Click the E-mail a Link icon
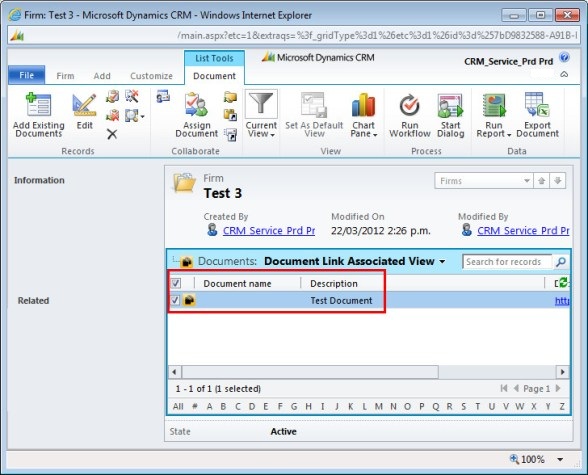Viewport: 588px width, 475px height. tap(230, 135)
